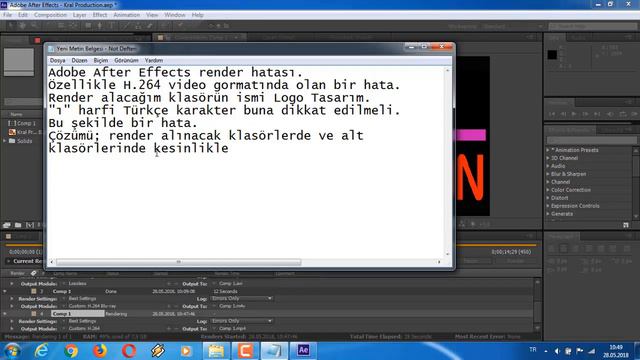Open the first Log dropdown showing Errors Only

[x=241, y=298]
